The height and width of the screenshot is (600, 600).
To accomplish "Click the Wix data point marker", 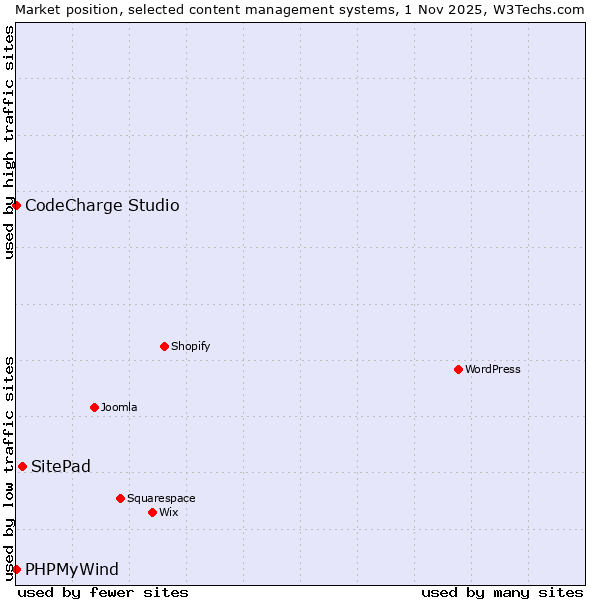I will point(152,512).
